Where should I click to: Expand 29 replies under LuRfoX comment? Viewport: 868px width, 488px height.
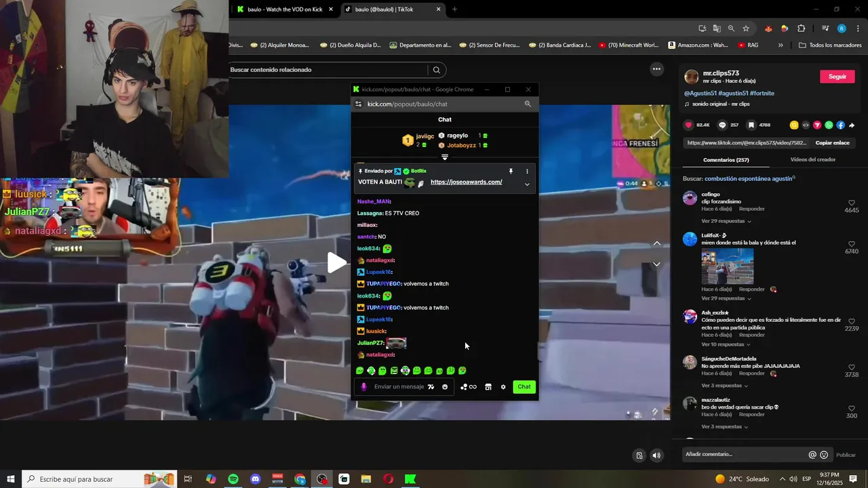[x=726, y=298]
